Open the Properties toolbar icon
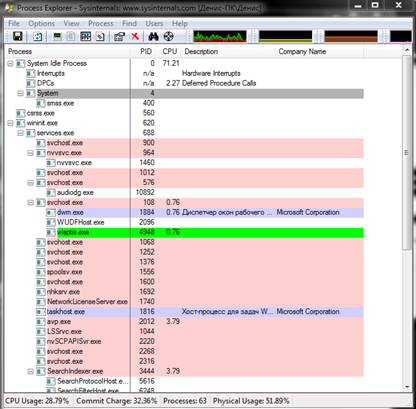 click(x=119, y=36)
